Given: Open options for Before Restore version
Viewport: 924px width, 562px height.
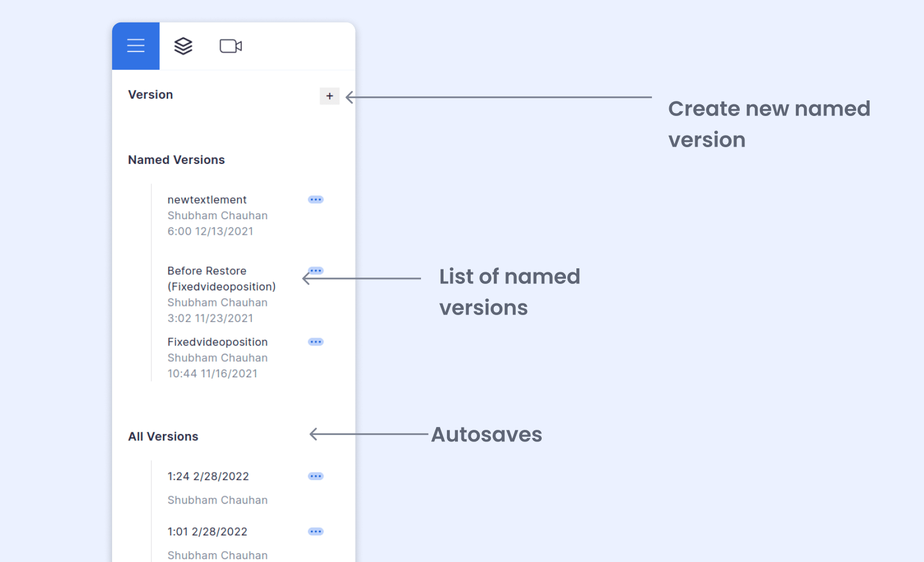Looking at the screenshot, I should point(316,271).
